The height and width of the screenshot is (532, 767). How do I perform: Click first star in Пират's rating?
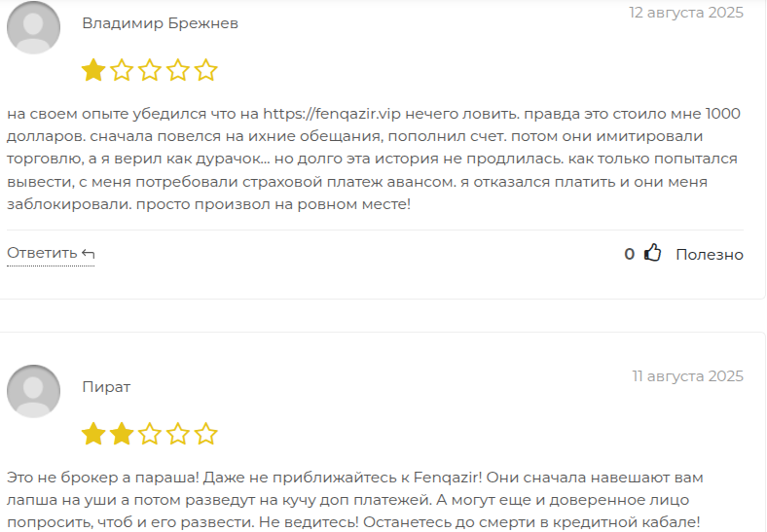pyautogui.click(x=93, y=434)
